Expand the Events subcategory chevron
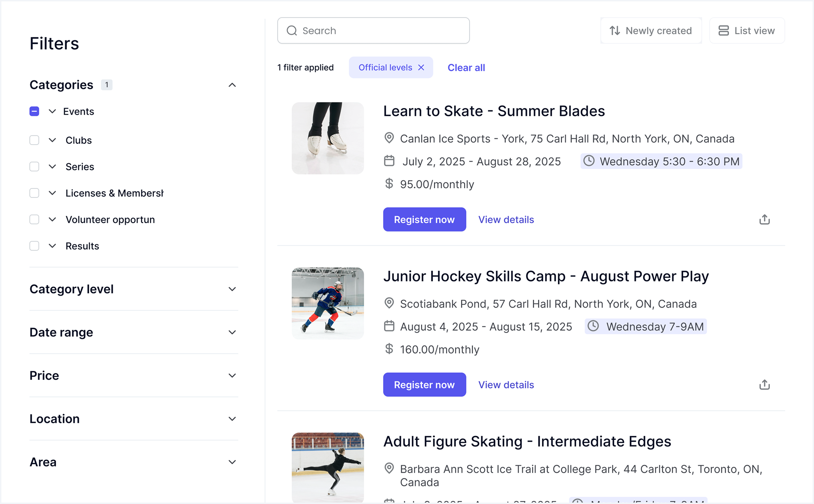This screenshot has height=504, width=814. tap(52, 111)
